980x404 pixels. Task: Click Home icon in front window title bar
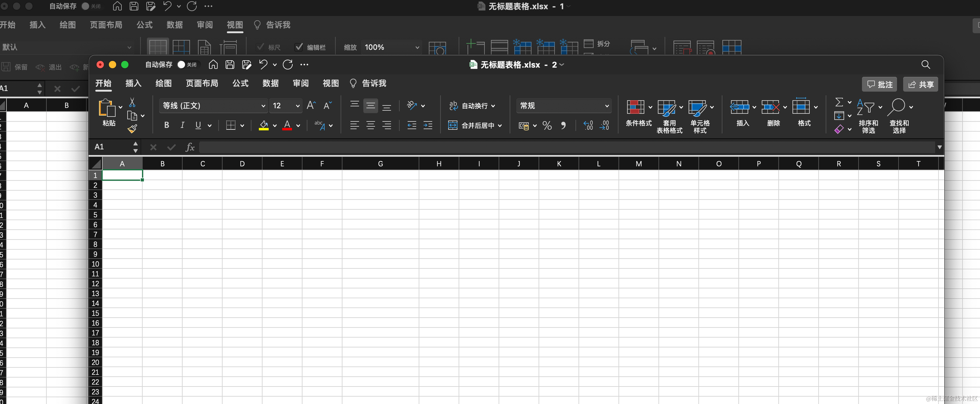click(x=213, y=65)
